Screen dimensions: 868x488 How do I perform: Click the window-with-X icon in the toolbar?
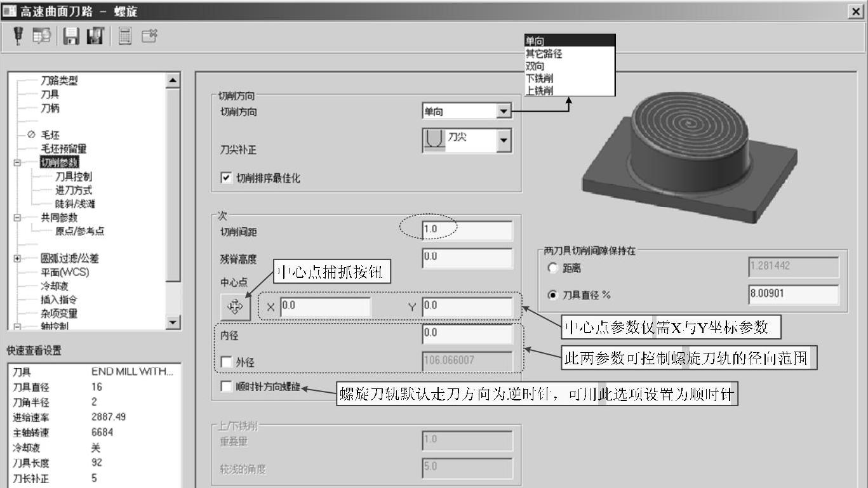coord(149,37)
